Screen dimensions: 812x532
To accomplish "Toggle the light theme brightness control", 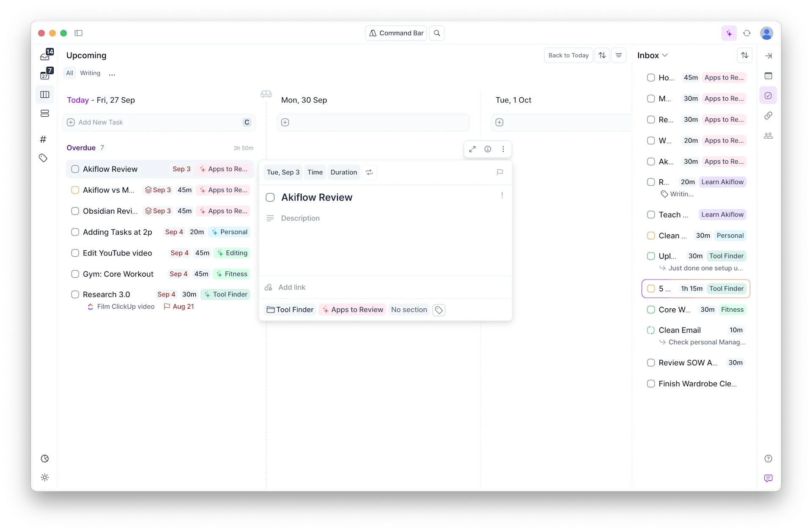I will click(x=45, y=477).
